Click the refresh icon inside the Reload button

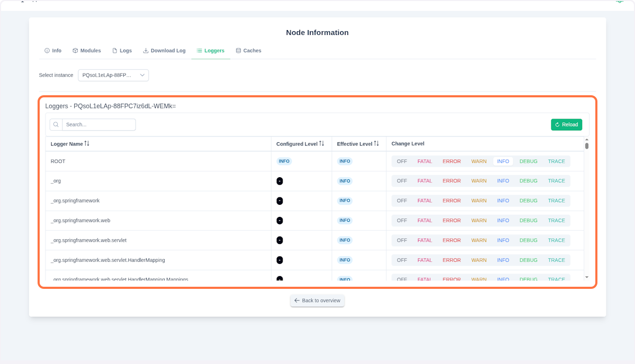[558, 124]
